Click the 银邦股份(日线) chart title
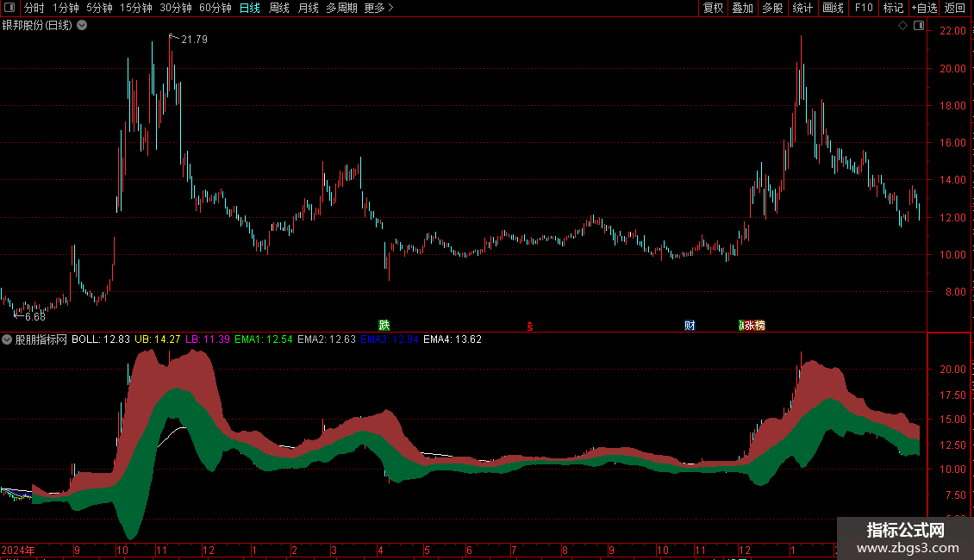The width and height of the screenshot is (974, 560). [37, 26]
